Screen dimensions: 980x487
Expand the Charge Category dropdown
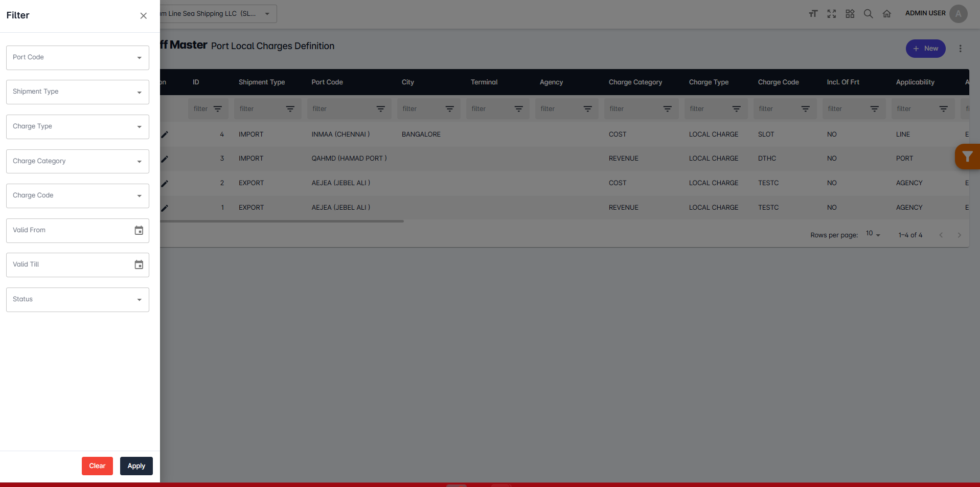(x=78, y=161)
